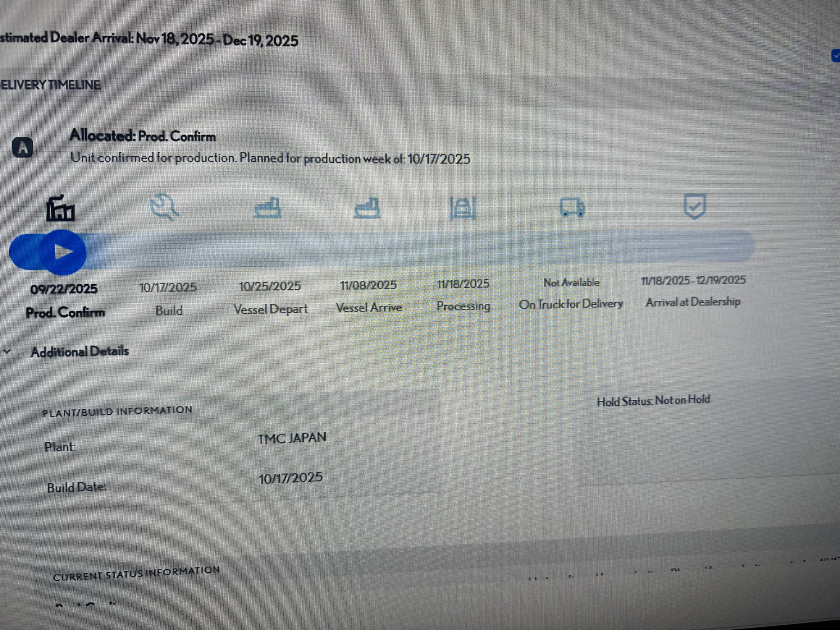
Task: Click the 11/18/2025 Processing milestone
Action: pyautogui.click(x=463, y=284)
